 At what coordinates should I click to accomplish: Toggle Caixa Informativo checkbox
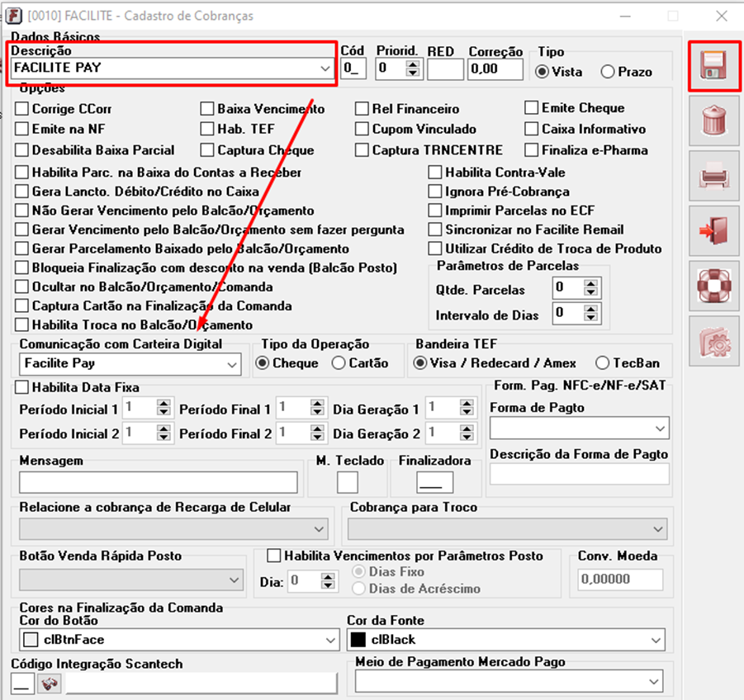coord(531,129)
